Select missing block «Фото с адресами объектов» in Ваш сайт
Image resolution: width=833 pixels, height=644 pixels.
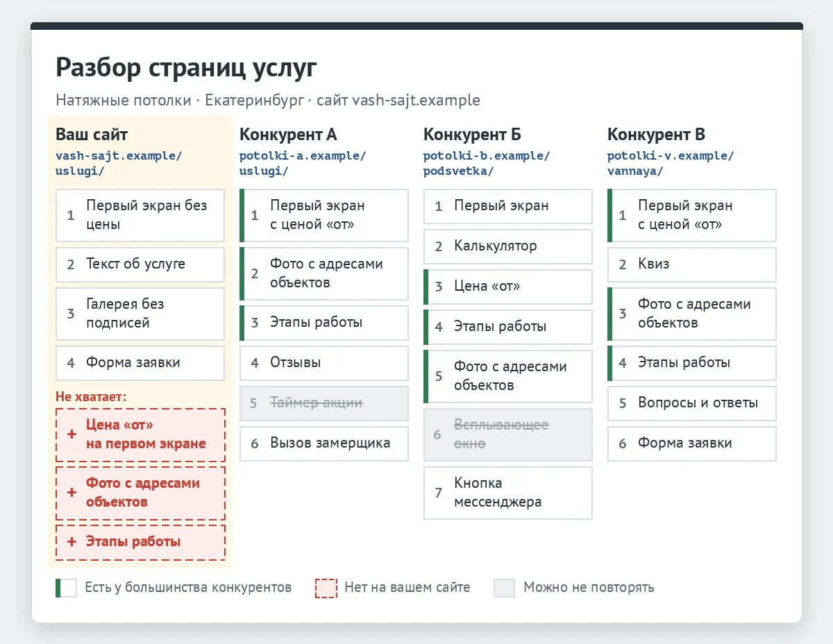click(x=140, y=493)
